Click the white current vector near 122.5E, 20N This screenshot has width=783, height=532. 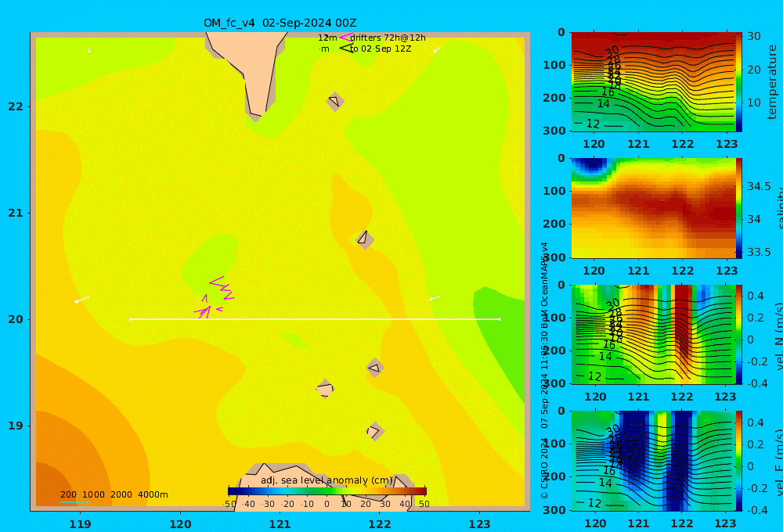click(x=435, y=298)
